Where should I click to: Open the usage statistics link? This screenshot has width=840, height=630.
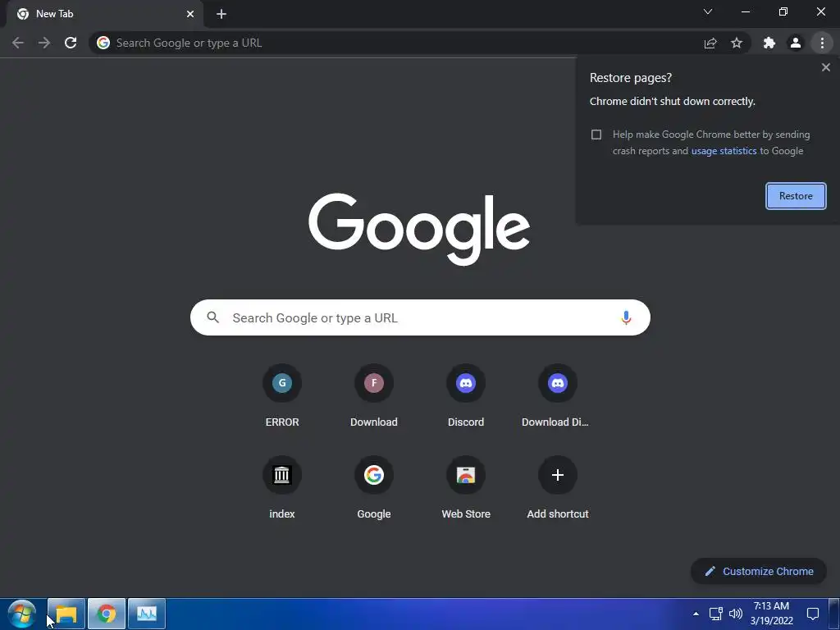click(724, 151)
